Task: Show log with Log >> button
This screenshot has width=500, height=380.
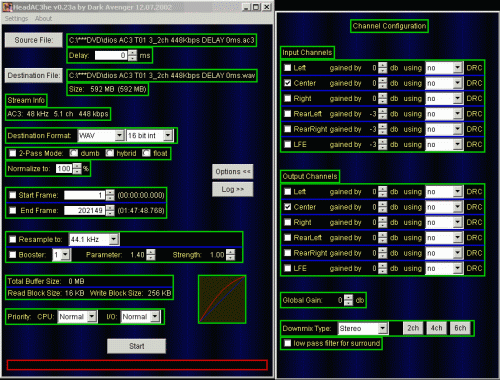Action: pos(232,189)
